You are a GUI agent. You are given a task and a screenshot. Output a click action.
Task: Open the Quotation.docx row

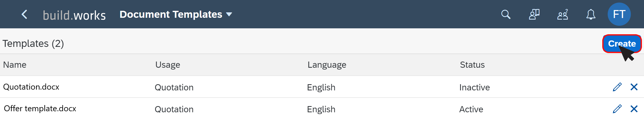[322, 87]
